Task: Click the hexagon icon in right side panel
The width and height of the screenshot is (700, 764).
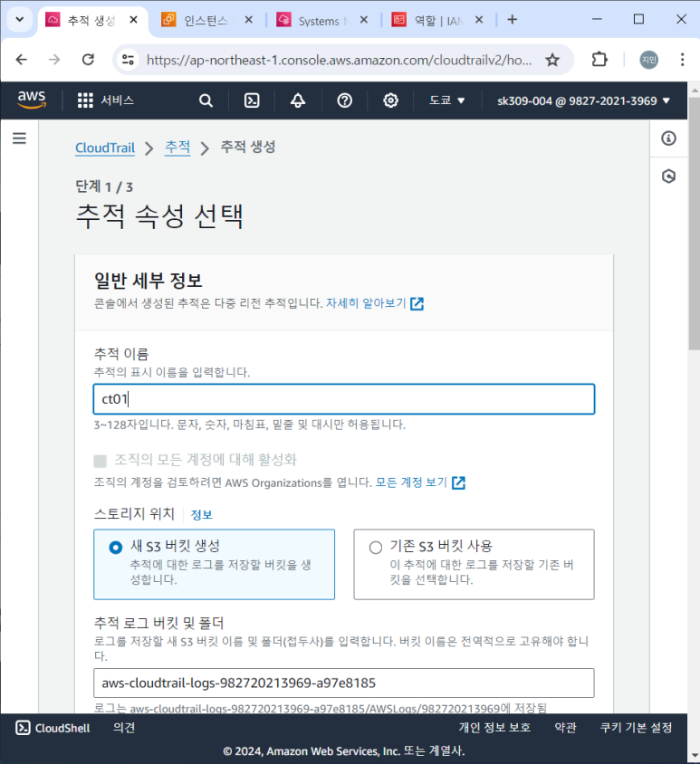Action: (669, 176)
